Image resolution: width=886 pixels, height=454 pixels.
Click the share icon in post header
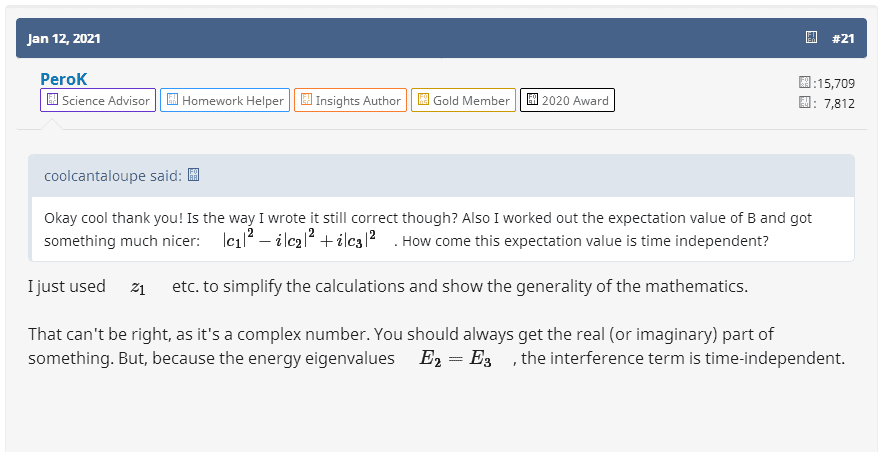click(x=812, y=38)
